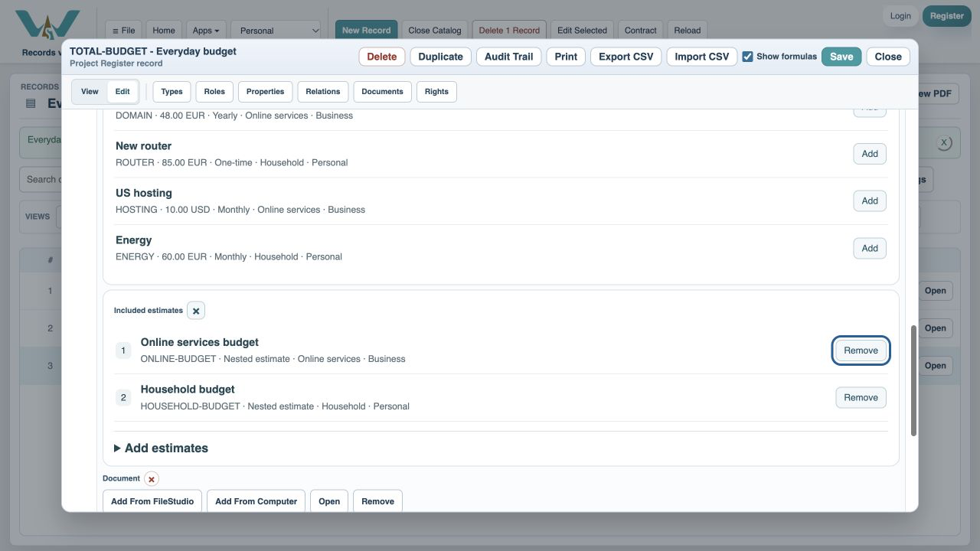Open the Apps dropdown menu
Screen dimensions: 980x551
(205, 31)
